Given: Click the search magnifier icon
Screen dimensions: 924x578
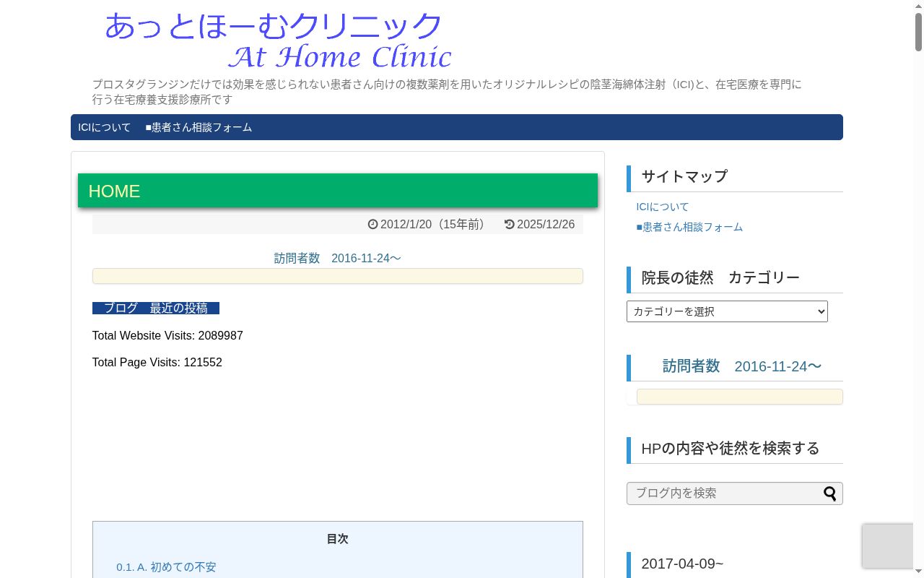Looking at the screenshot, I should point(829,493).
